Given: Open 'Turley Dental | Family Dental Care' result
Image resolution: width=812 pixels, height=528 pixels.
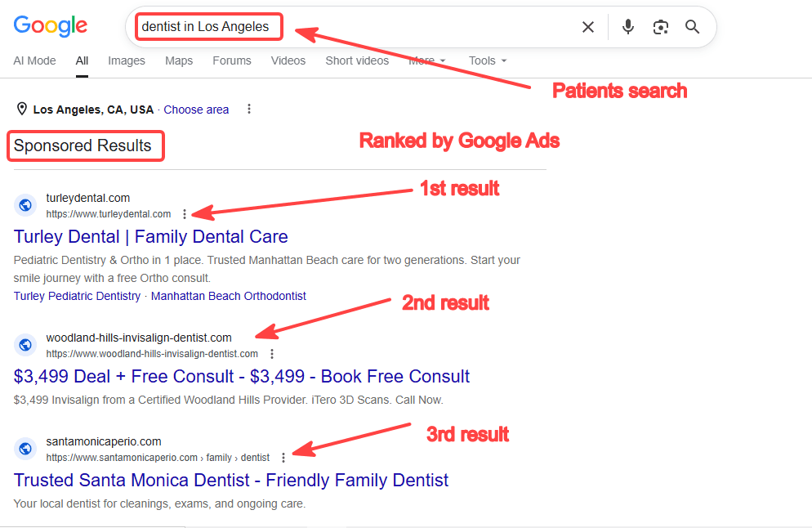Looking at the screenshot, I should 150,237.
